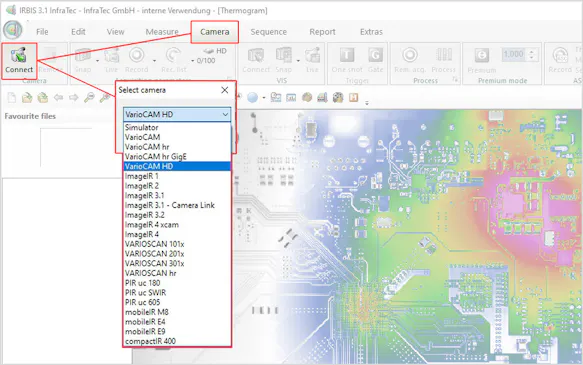The height and width of the screenshot is (365, 583).
Task: Open dropdown arrow beside blue sphere icon
Action: pyautogui.click(x=264, y=98)
